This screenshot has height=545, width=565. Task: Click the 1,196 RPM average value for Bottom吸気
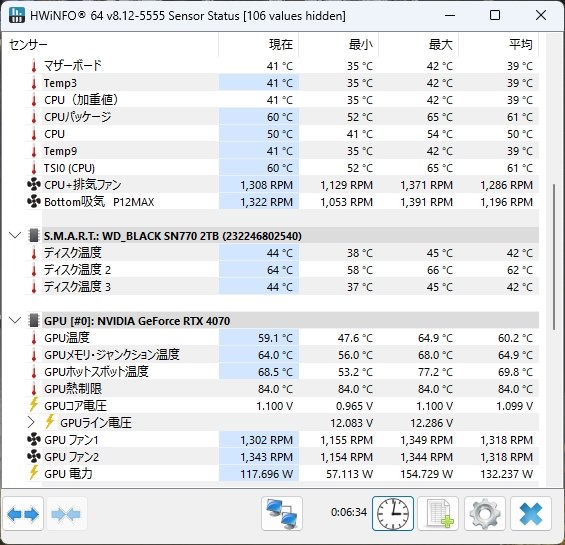click(506, 202)
